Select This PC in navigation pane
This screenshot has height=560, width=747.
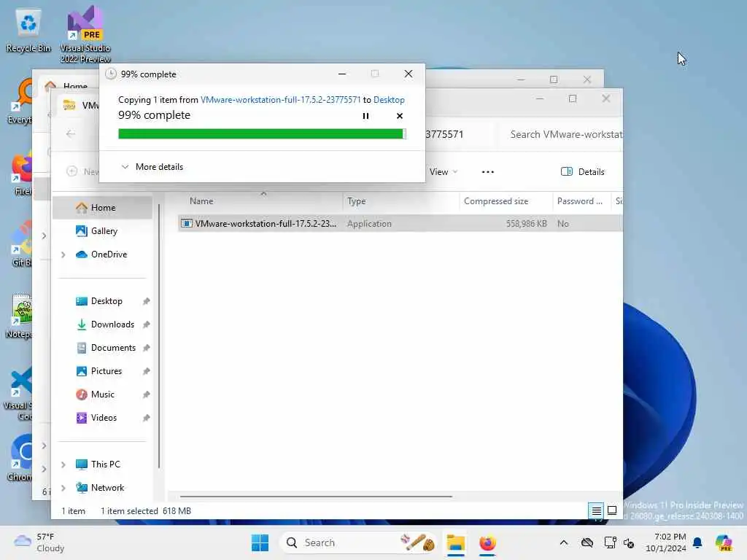pyautogui.click(x=105, y=464)
